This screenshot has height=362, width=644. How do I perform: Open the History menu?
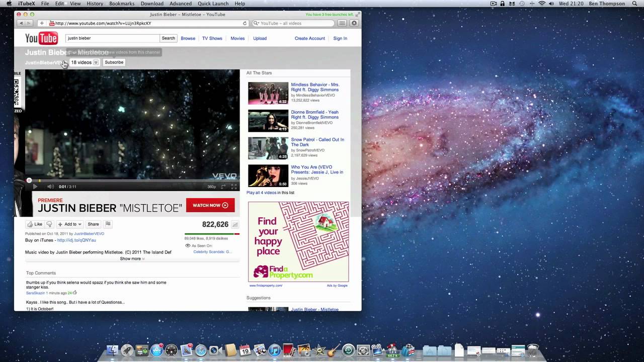tap(95, 4)
